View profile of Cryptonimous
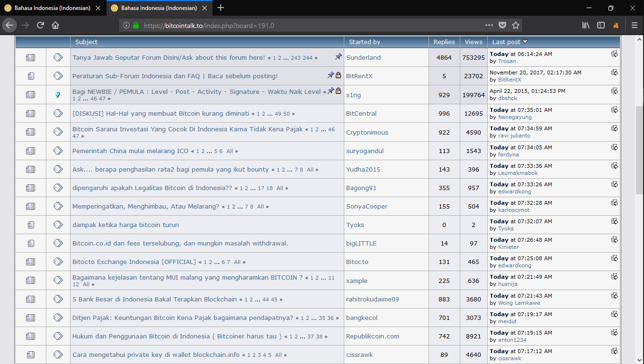Image resolution: width=644 pixels, height=364 pixels. click(x=367, y=132)
